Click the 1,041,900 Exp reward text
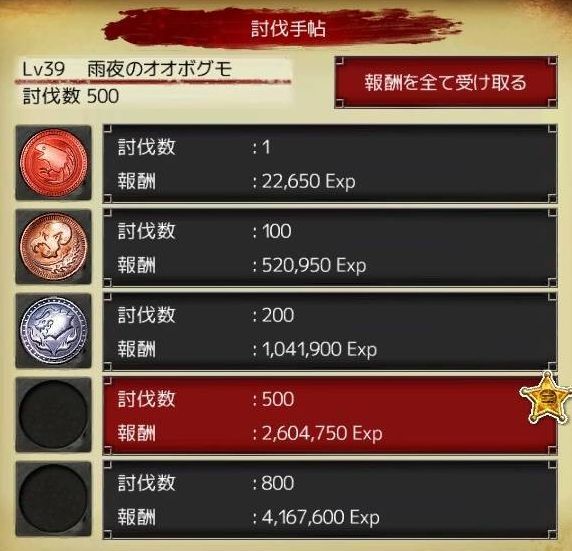Image resolution: width=572 pixels, height=551 pixels. click(320, 349)
